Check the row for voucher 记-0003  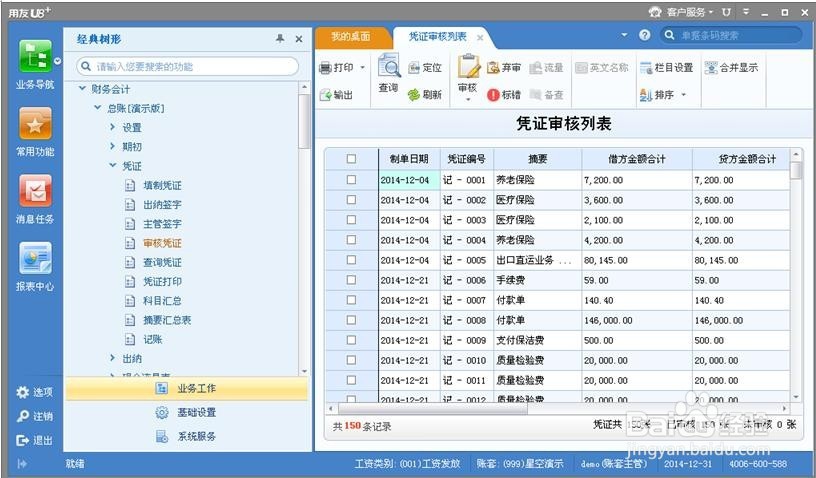351,219
